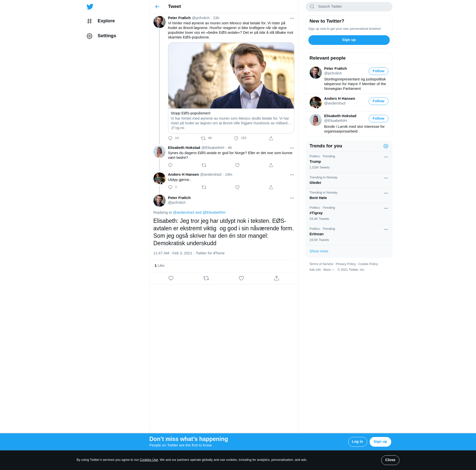Close the cookie notice bar
476x470 pixels.
(390, 460)
